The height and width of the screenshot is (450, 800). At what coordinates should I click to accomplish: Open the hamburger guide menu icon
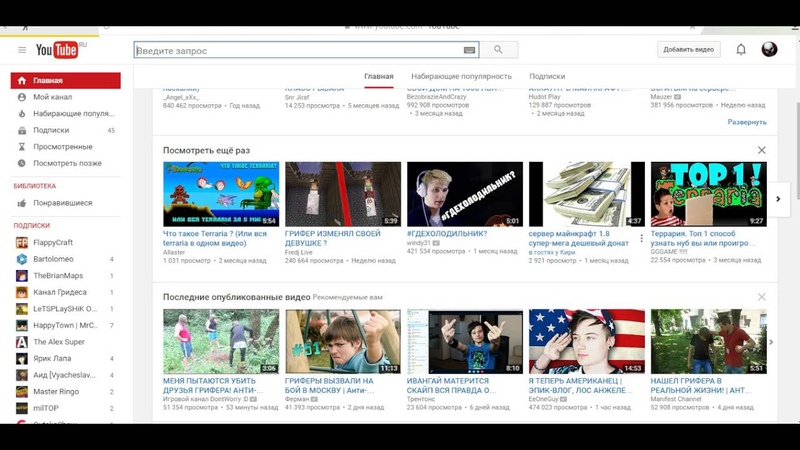tap(22, 50)
